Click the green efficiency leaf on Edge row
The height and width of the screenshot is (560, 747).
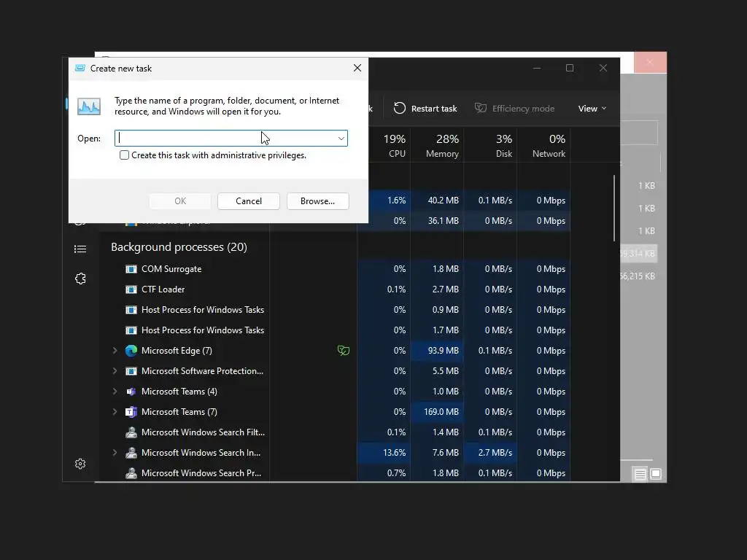pos(344,351)
